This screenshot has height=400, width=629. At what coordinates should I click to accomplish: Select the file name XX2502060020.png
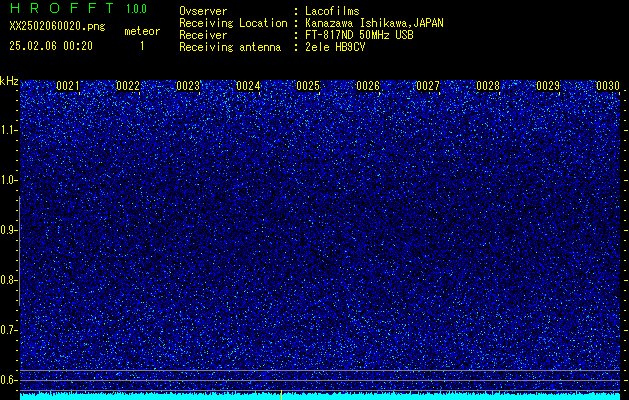point(57,26)
